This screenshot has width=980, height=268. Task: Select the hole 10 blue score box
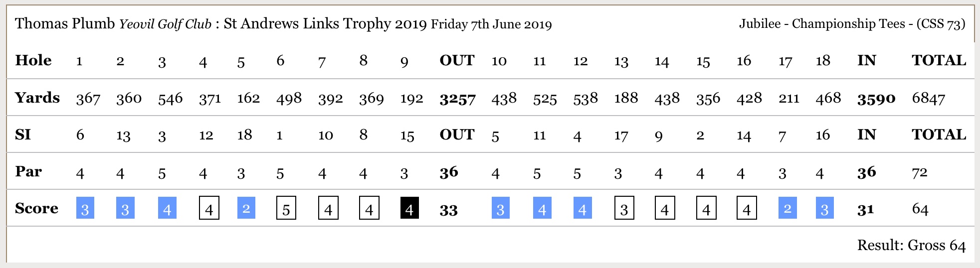[501, 208]
